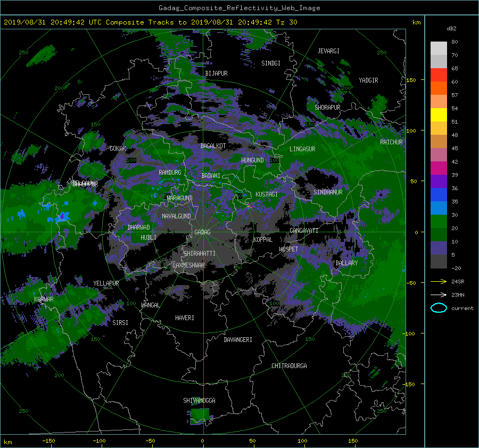
Task: Click the cyan current-track ellipse icon
Action: (439, 308)
